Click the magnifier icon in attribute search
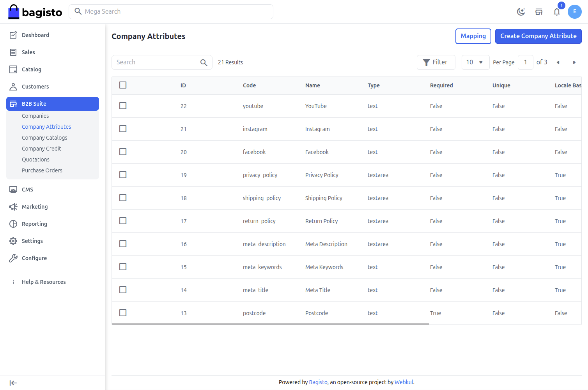This screenshot has width=588, height=390. (204, 62)
